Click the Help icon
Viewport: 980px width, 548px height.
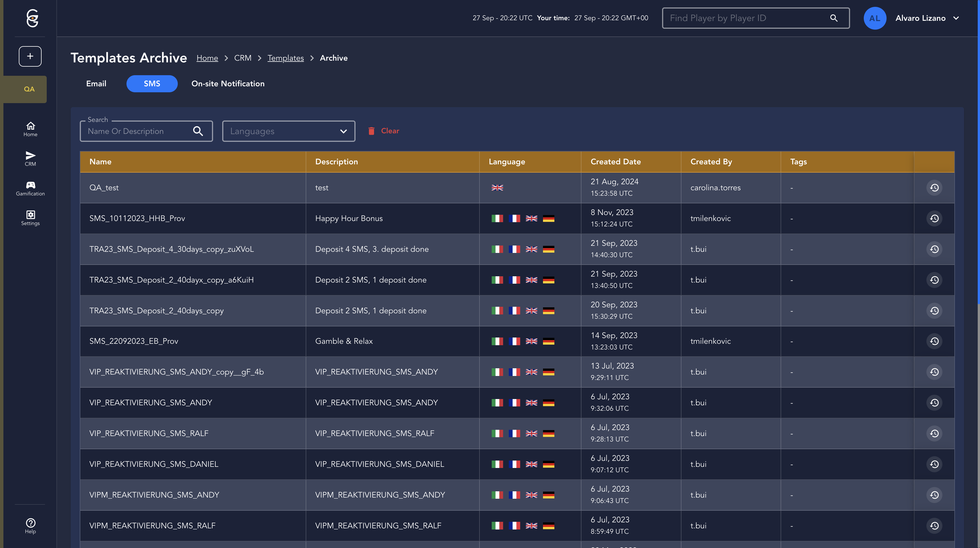point(30,525)
